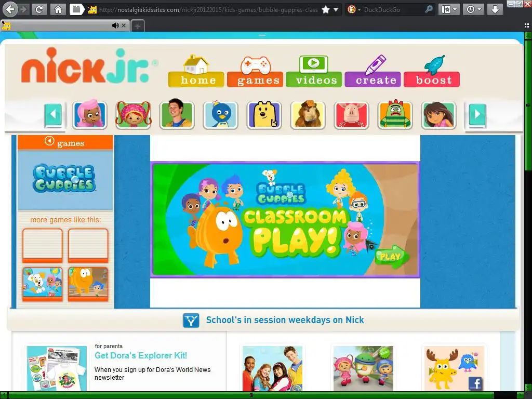Close the current browser tab

tap(124, 25)
